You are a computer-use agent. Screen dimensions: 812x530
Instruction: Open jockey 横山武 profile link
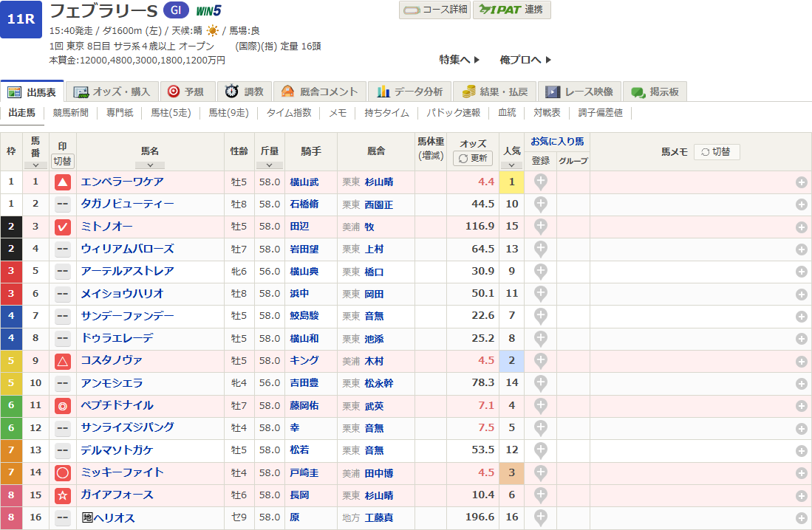click(x=304, y=182)
